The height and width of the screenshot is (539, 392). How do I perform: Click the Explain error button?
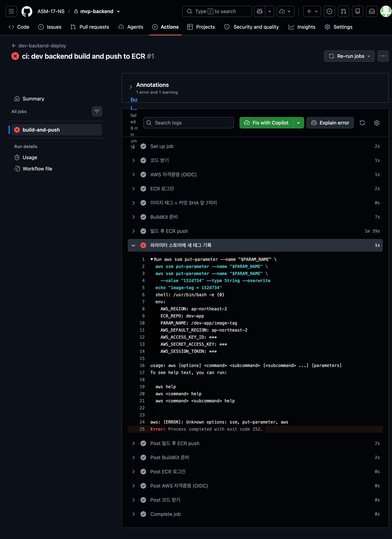click(330, 123)
